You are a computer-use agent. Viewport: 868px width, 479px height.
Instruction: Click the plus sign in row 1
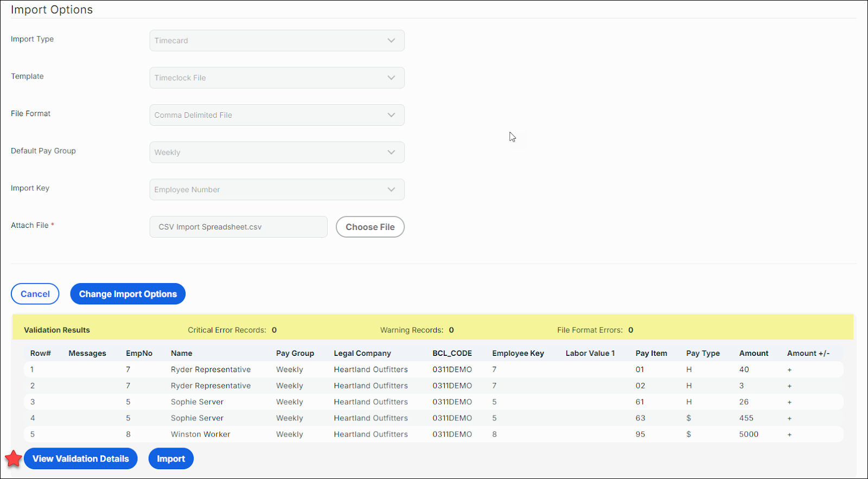(x=789, y=370)
